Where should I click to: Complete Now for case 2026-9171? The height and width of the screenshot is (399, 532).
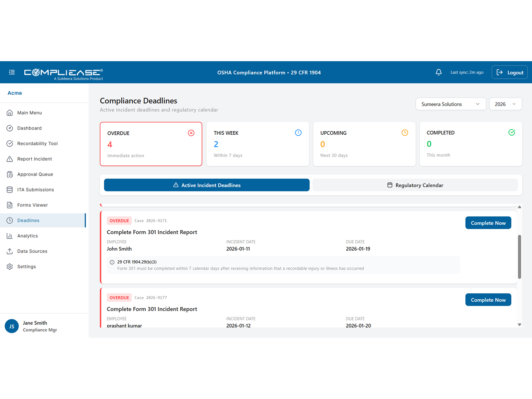[x=488, y=223]
